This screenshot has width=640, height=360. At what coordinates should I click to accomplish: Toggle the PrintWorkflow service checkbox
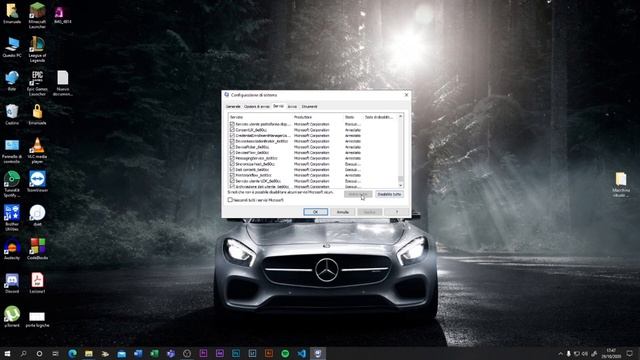(x=232, y=175)
